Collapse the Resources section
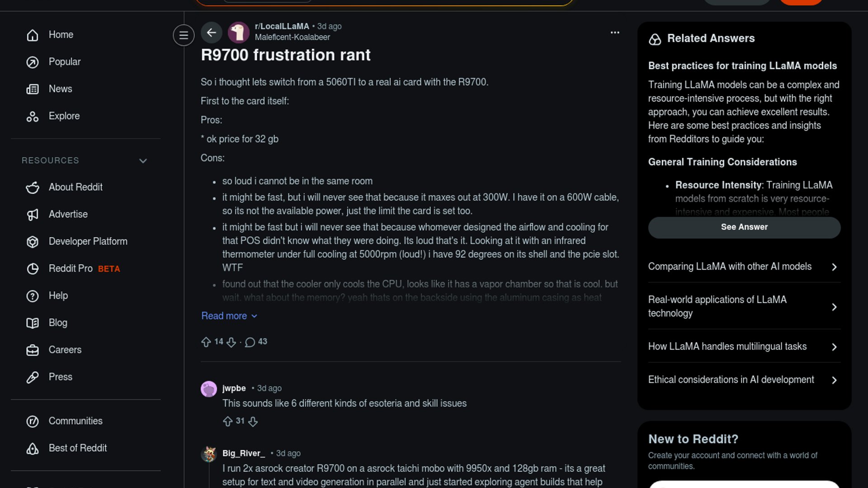Image resolution: width=868 pixels, height=488 pixels. coord(143,161)
